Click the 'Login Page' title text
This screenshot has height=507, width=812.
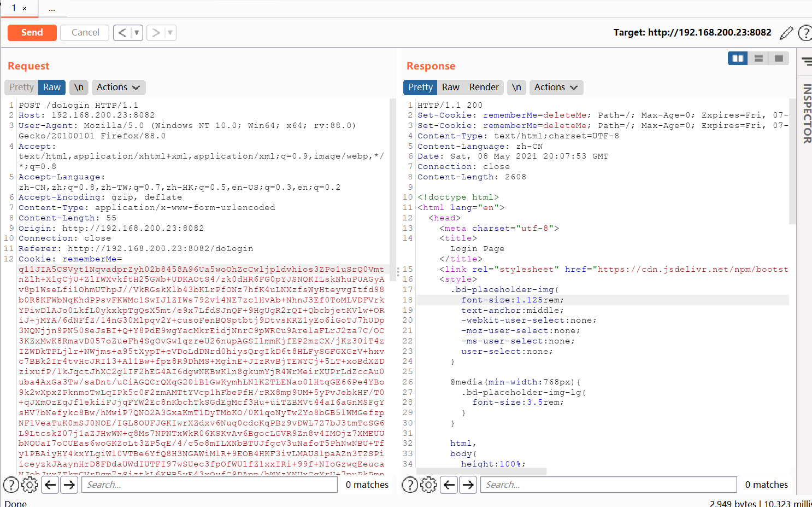click(x=477, y=248)
